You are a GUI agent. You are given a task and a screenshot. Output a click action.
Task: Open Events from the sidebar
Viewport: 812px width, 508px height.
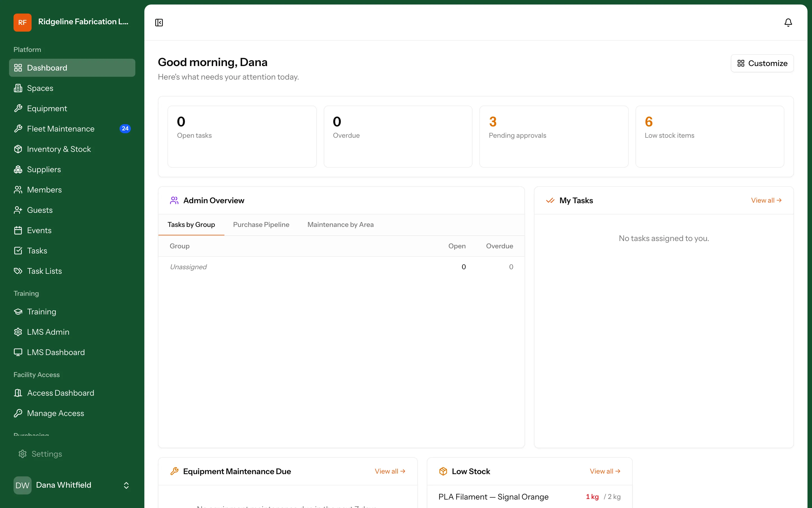click(x=72, y=231)
